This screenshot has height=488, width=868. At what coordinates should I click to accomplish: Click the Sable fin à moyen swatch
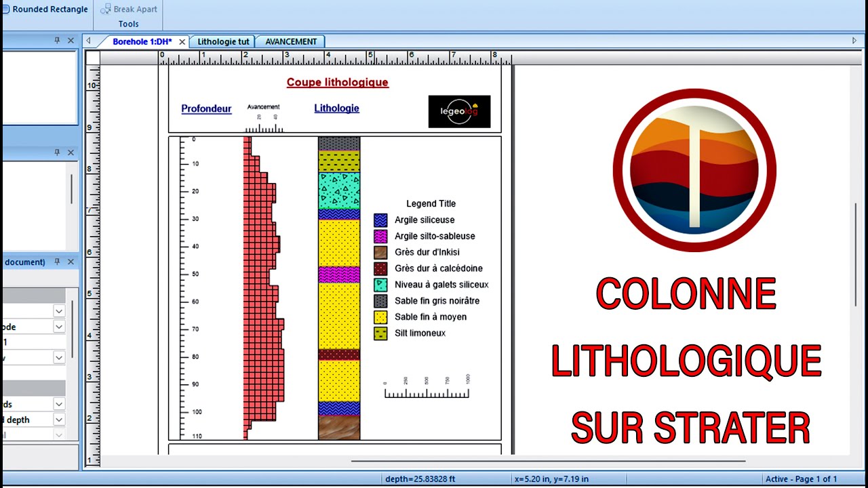coord(380,317)
